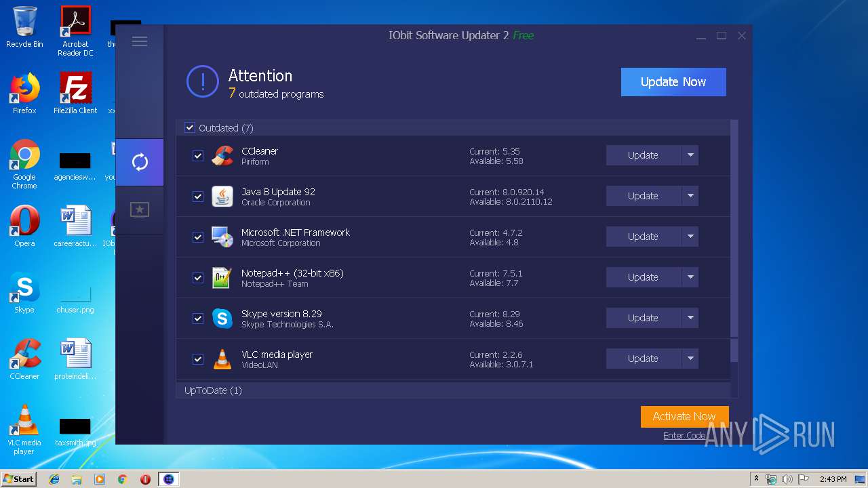
Task: Update CCleaner to 5.58
Action: point(643,155)
